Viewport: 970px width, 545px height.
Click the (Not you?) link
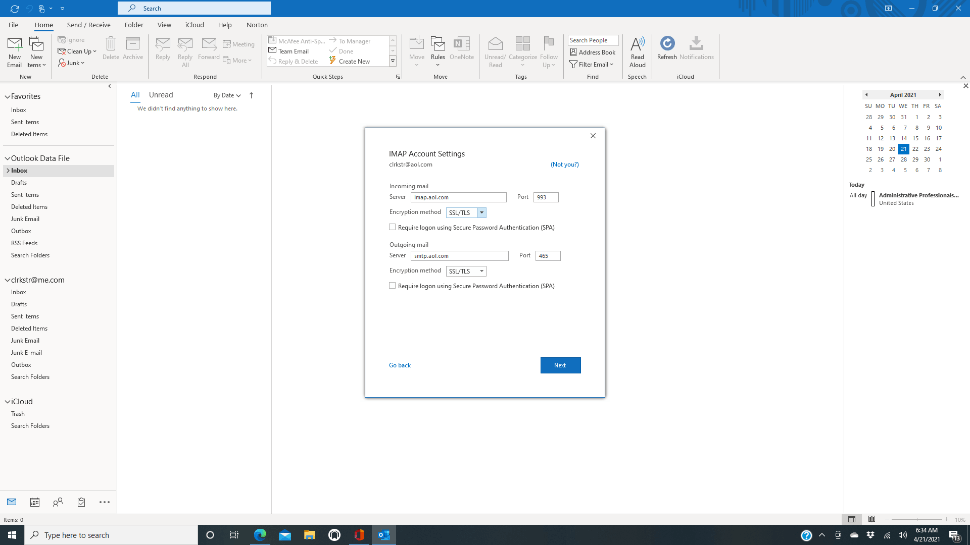click(x=565, y=165)
